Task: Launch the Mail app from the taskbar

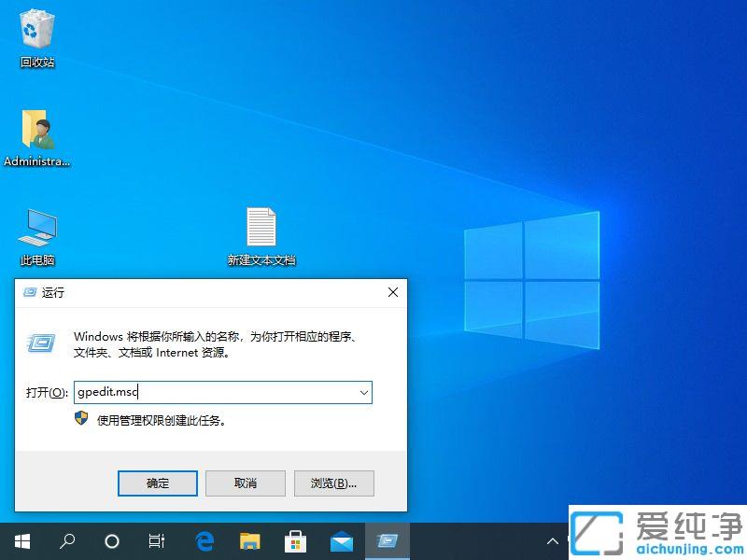Action: (341, 541)
